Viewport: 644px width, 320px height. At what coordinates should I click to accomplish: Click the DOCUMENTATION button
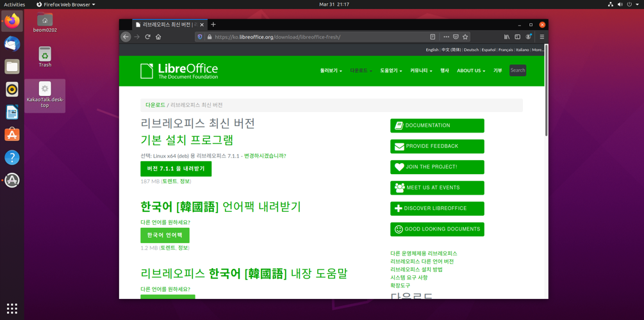(437, 125)
